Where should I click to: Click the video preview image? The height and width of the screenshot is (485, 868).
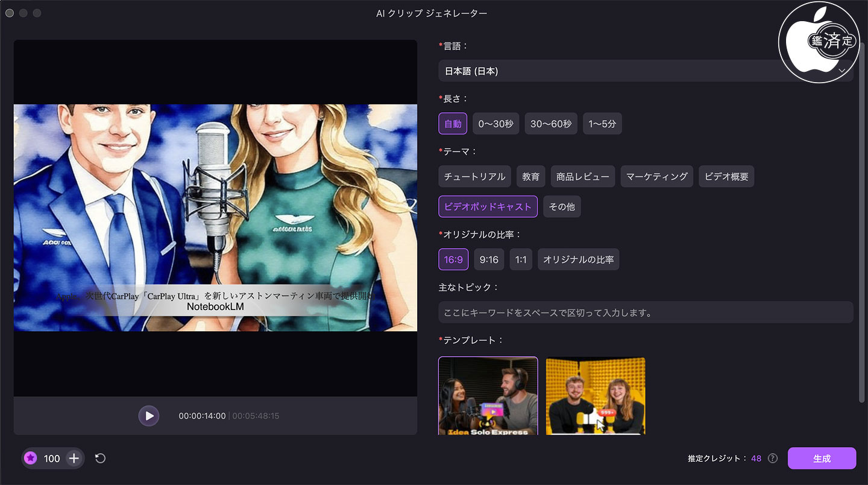pyautogui.click(x=215, y=218)
